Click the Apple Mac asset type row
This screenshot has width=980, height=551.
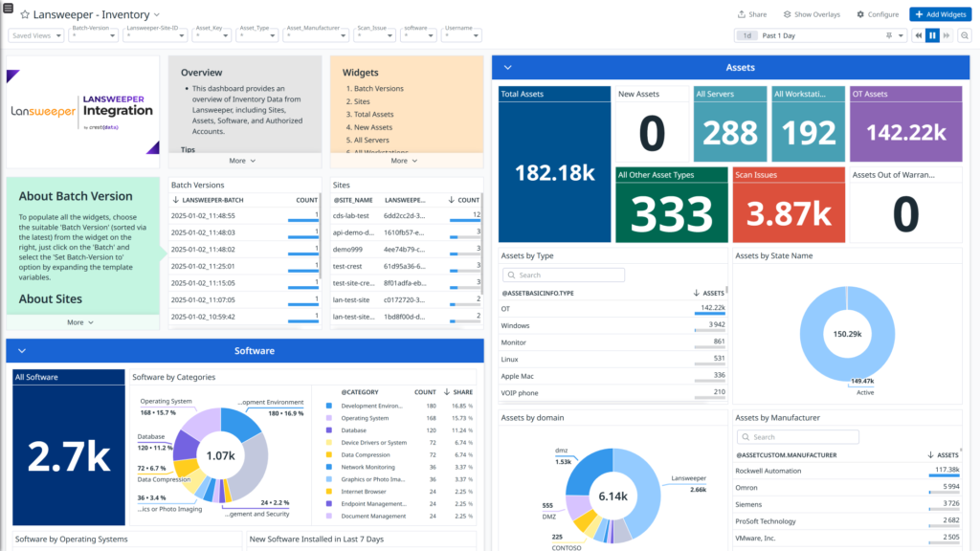pos(613,376)
